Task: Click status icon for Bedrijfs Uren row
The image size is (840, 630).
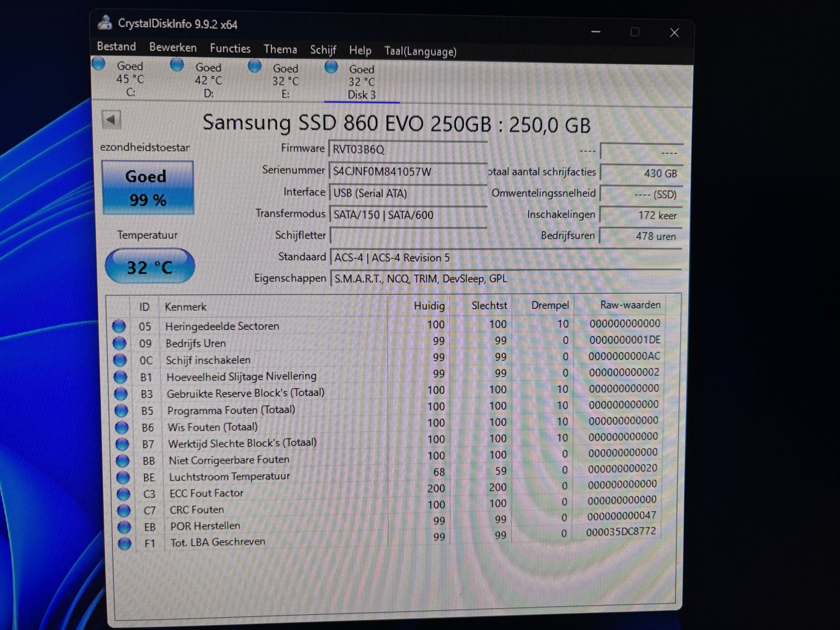Action: pos(120,343)
